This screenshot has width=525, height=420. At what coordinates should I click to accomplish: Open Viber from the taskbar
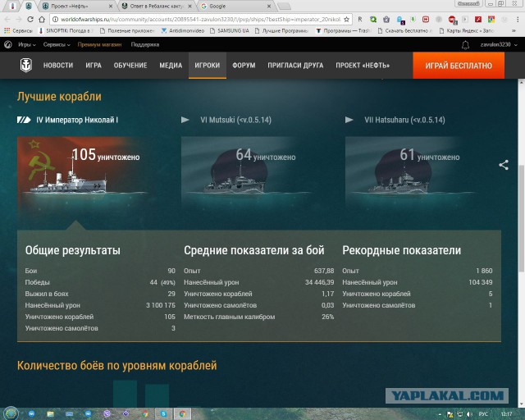(107, 414)
